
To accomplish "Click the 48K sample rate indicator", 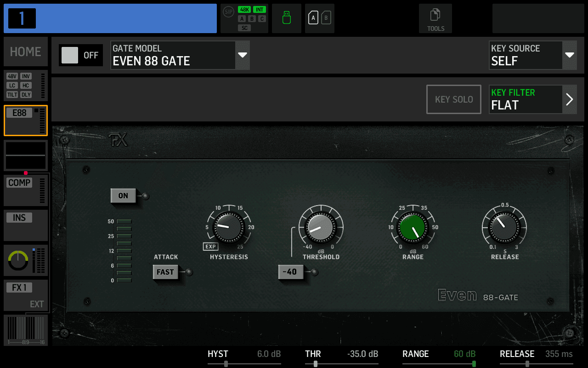I will click(244, 10).
